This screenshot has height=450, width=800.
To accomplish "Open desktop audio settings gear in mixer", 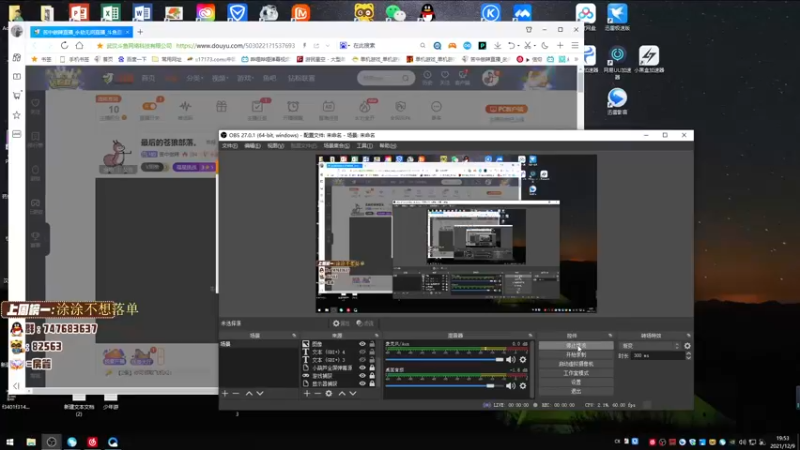I will click(522, 386).
